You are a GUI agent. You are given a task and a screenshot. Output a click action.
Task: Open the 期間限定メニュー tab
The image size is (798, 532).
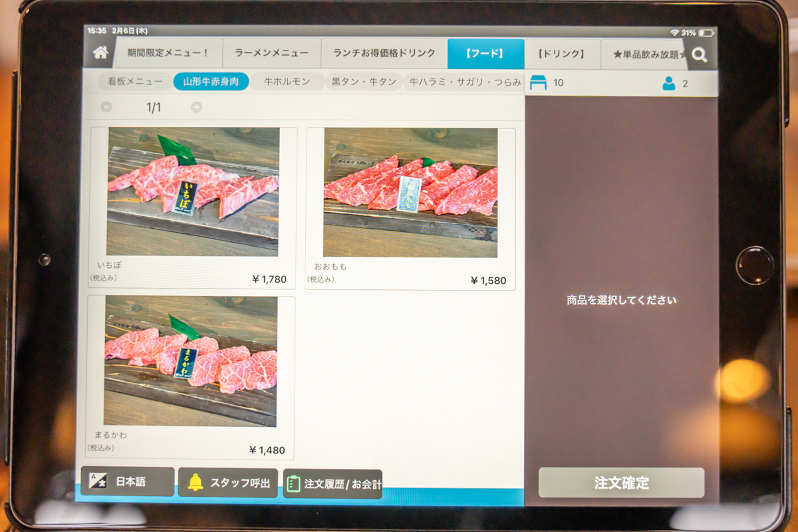(168, 53)
